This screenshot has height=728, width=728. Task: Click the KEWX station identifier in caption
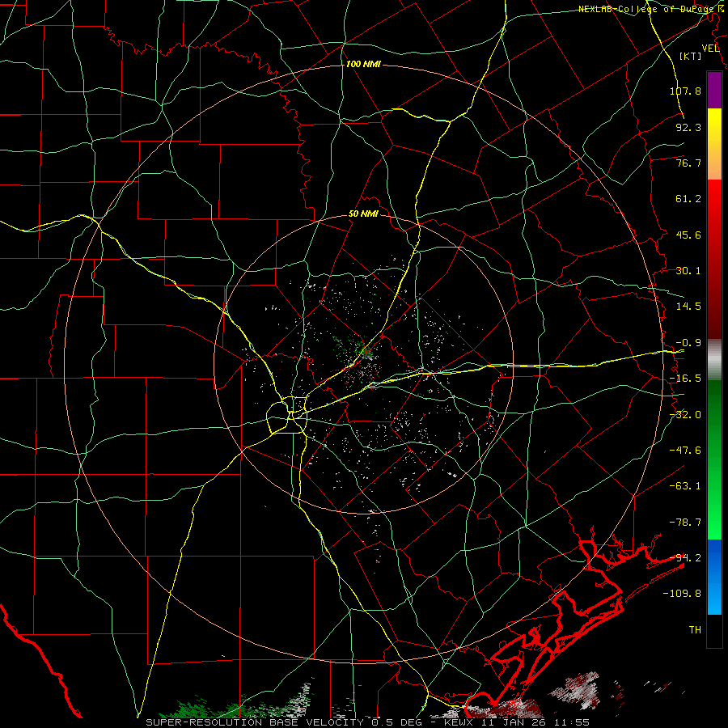(x=459, y=722)
